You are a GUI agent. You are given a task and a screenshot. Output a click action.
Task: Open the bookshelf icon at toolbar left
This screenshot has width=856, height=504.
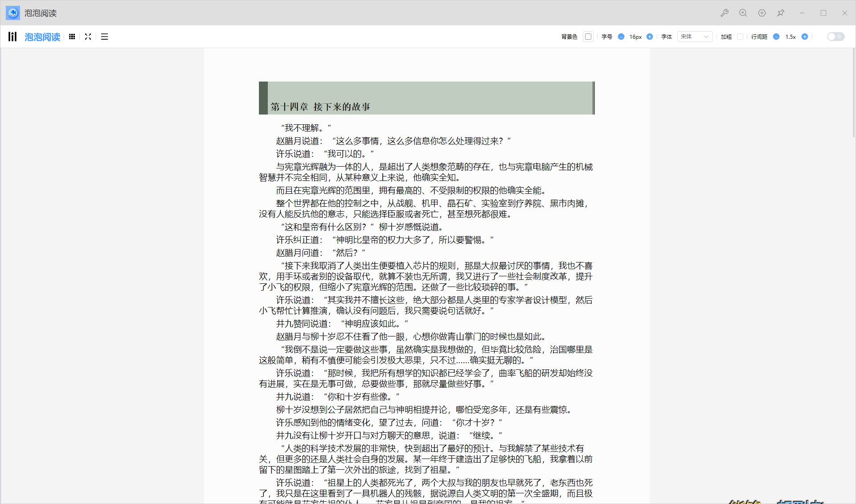[12, 37]
